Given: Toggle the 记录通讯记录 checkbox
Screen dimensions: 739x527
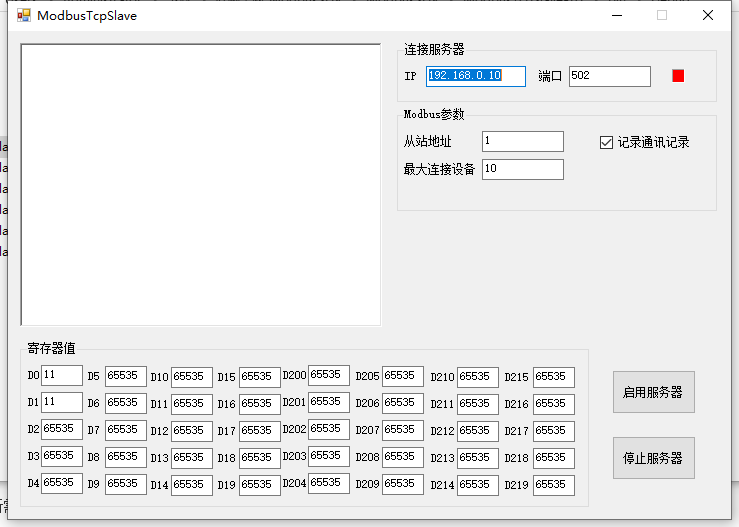Looking at the screenshot, I should 606,142.
